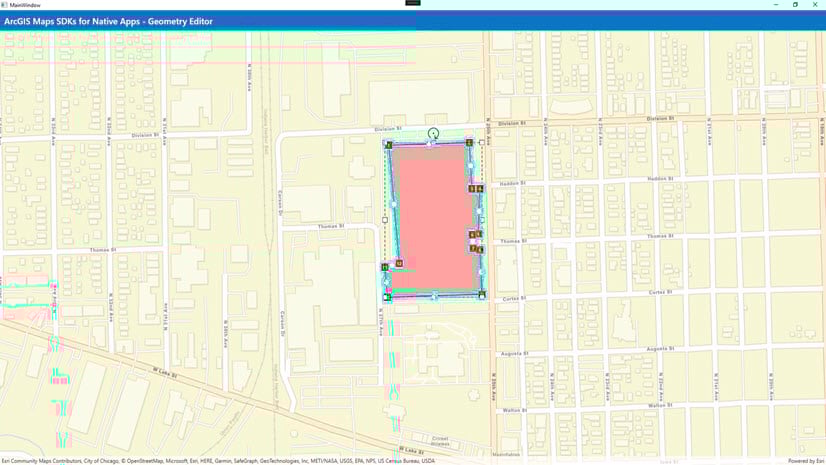
Task: Restore down the MainWindow window
Action: (795, 5)
